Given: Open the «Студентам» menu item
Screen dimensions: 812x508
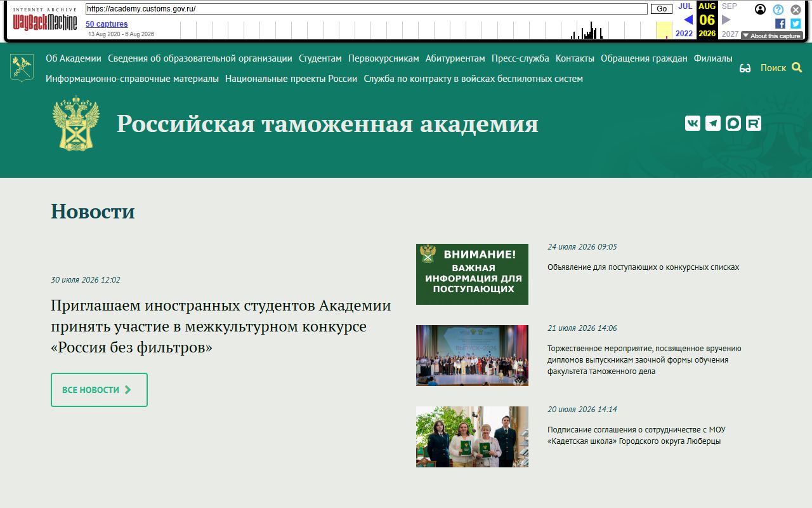Looking at the screenshot, I should tap(320, 58).
